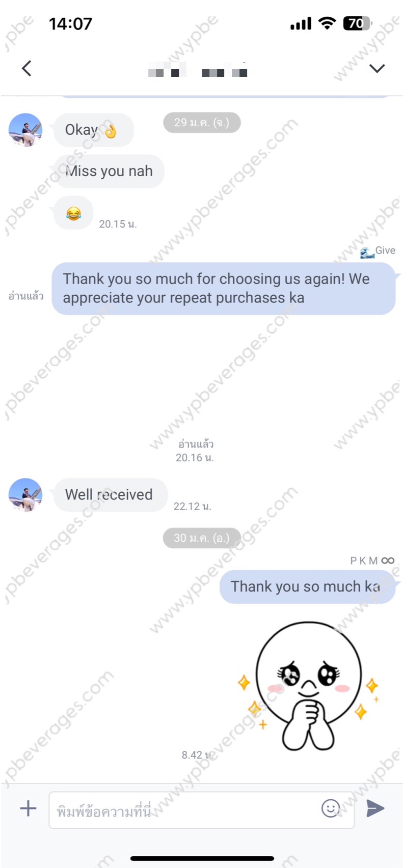The image size is (403, 868).
Task: Open the emoji sticker picker
Action: click(x=331, y=808)
